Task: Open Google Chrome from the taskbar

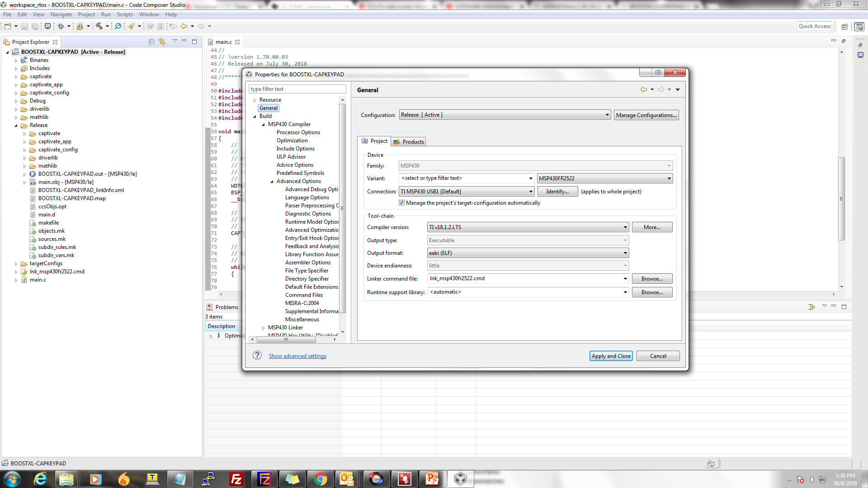Action: coord(320,479)
